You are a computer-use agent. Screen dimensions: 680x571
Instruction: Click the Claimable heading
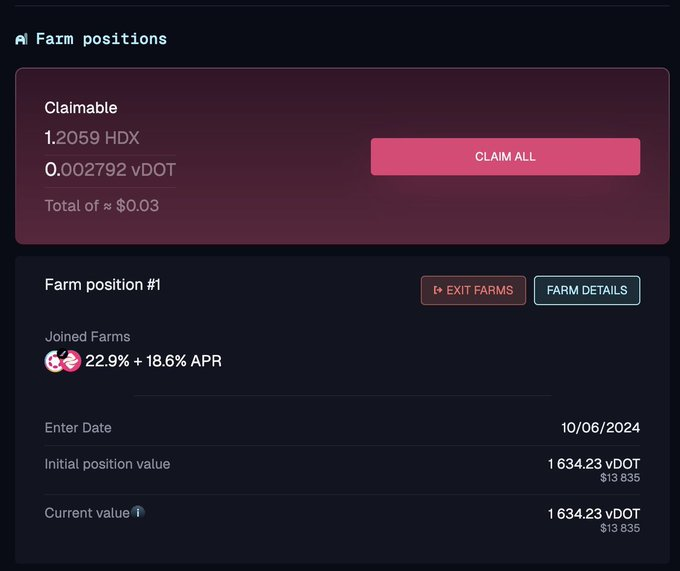[x=81, y=108]
